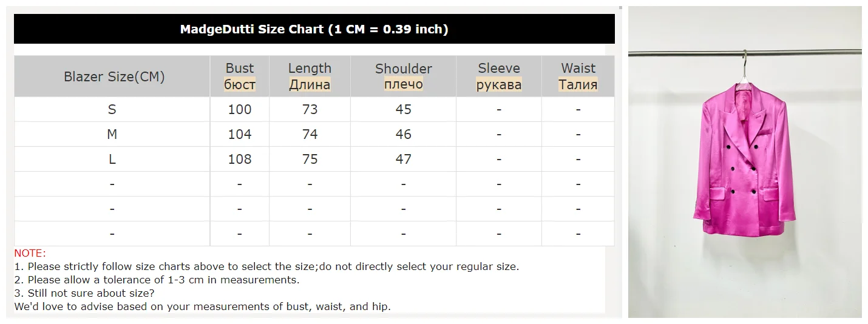Click the red NOTE: label
The height and width of the screenshot is (324, 868).
[x=30, y=253]
